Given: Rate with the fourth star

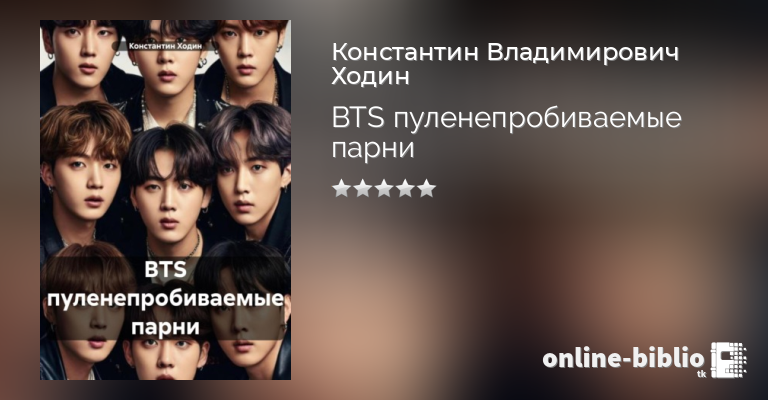Looking at the screenshot, I should (x=406, y=188).
